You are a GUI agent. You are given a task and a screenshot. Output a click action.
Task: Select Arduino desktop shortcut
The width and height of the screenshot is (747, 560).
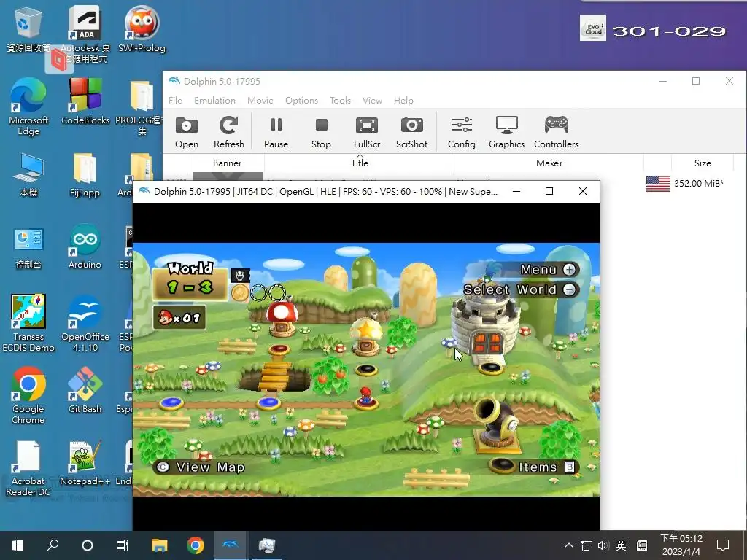pyautogui.click(x=85, y=246)
